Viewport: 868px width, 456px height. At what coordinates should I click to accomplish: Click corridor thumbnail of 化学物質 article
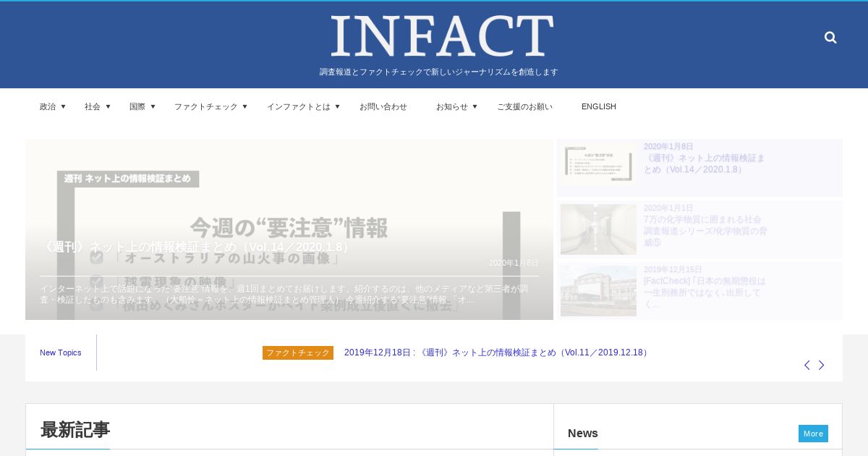(x=598, y=229)
